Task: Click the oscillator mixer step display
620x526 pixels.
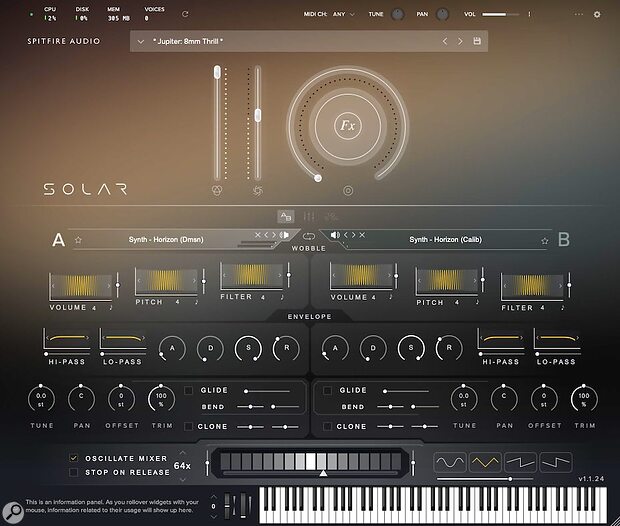Action: tap(310, 462)
